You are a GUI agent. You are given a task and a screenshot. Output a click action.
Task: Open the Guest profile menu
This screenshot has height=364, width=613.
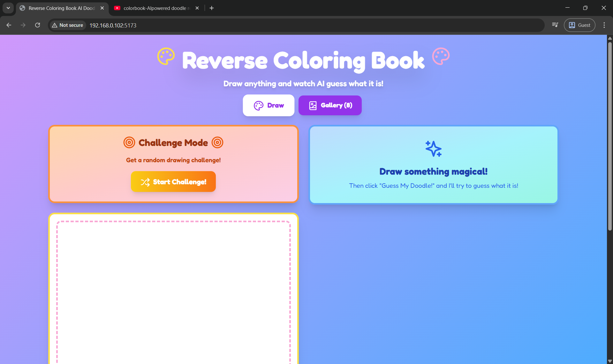(579, 25)
